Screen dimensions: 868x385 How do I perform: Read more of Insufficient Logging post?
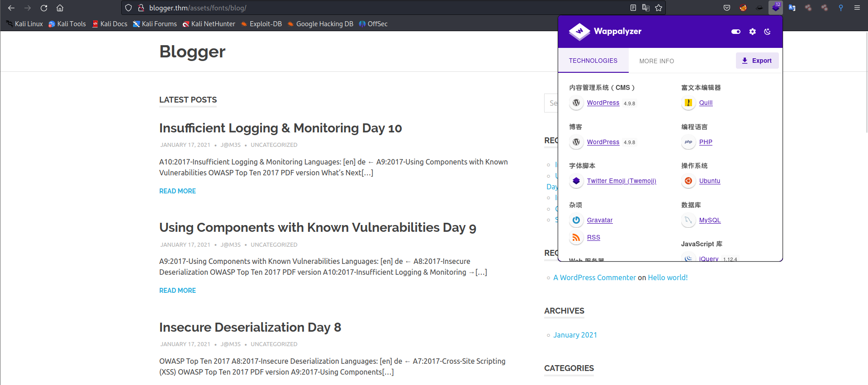(177, 191)
